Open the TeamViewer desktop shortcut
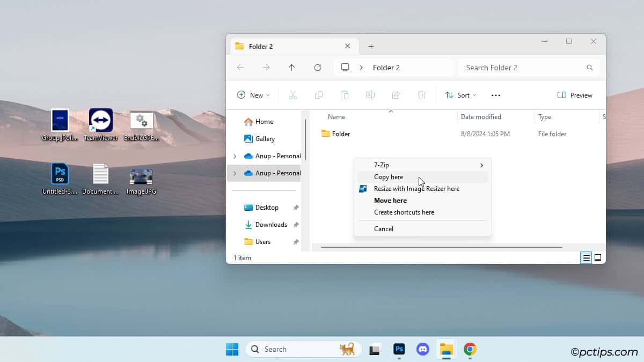 100,124
